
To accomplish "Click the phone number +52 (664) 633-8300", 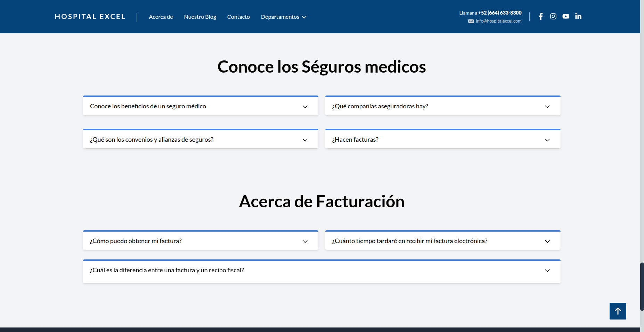I will pos(500,13).
